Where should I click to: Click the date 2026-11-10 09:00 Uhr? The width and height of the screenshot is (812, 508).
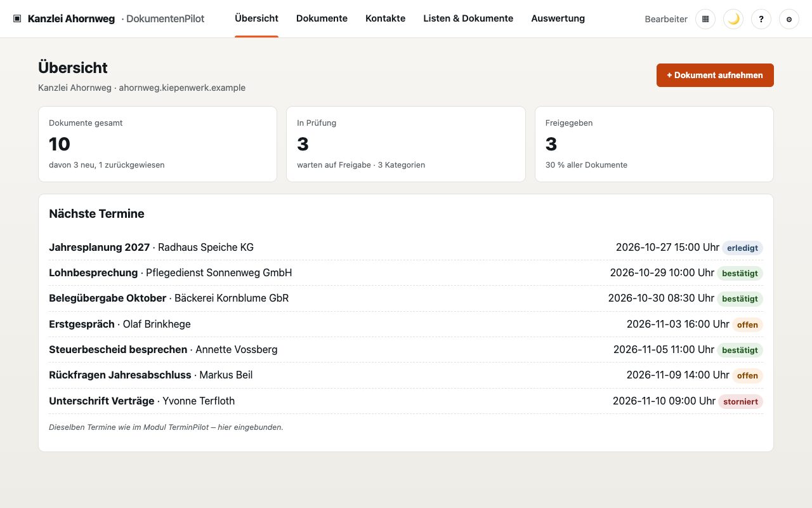(x=664, y=401)
